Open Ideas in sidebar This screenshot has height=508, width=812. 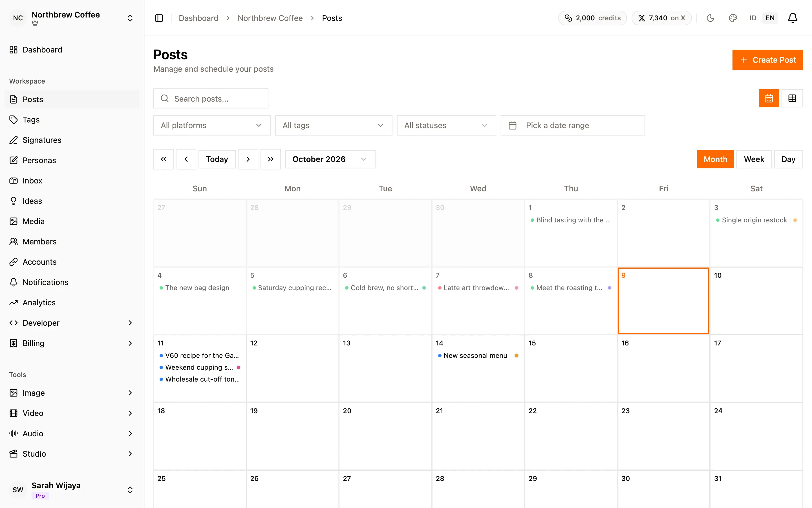pos(72,201)
